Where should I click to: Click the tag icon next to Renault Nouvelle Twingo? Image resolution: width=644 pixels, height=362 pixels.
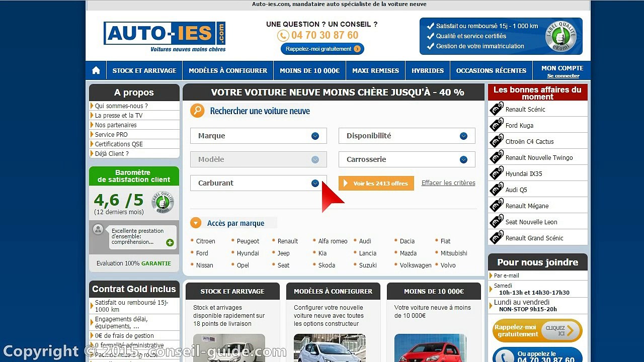pos(497,157)
